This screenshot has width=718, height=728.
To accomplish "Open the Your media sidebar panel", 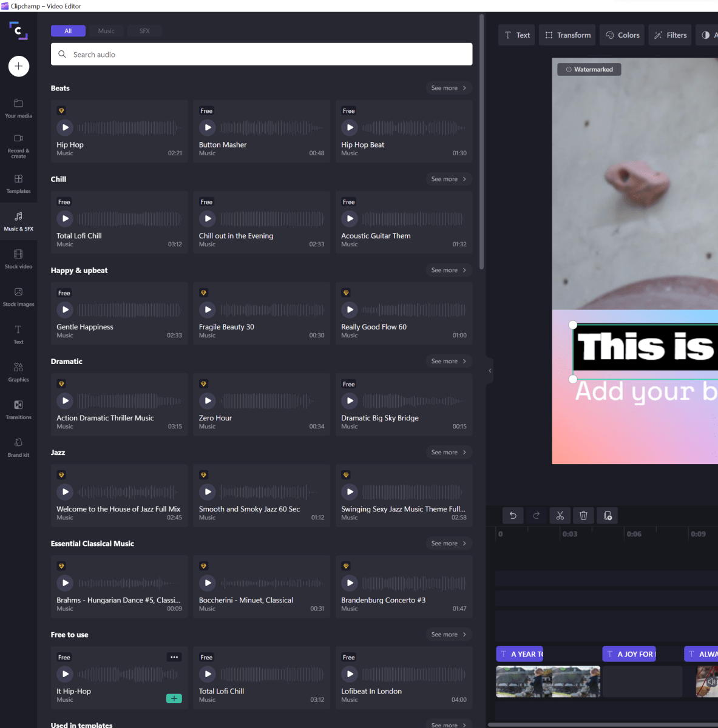I will [x=18, y=108].
